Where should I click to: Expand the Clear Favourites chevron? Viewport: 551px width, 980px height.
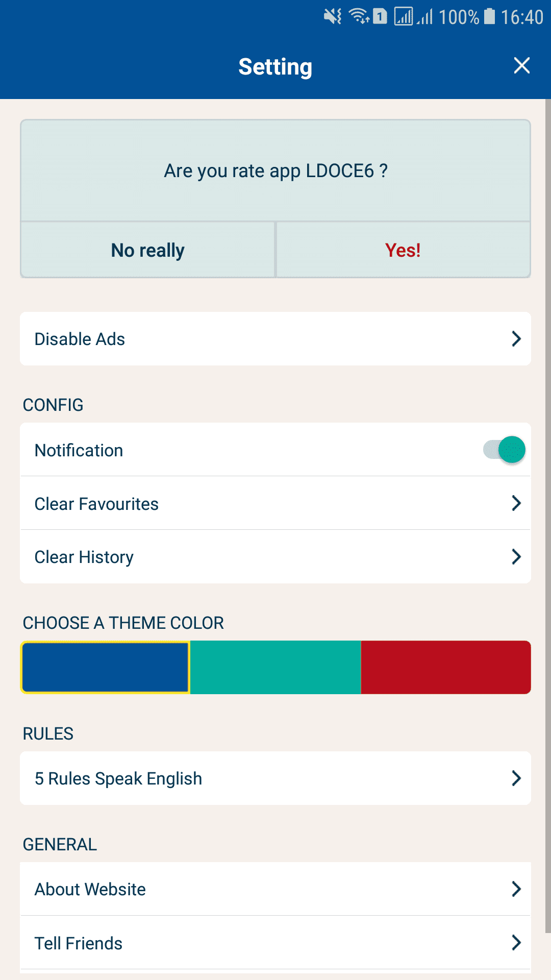point(516,504)
